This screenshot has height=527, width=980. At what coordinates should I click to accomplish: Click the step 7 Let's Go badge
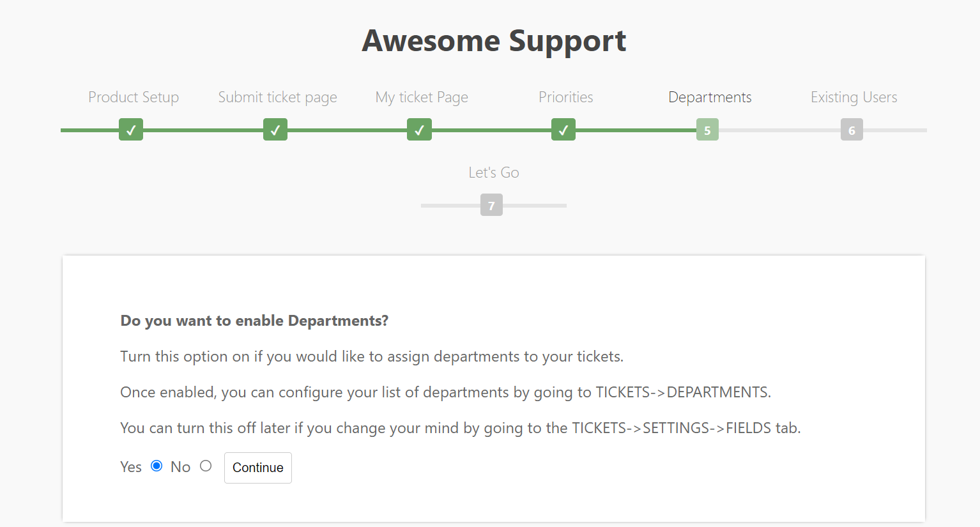tap(491, 206)
